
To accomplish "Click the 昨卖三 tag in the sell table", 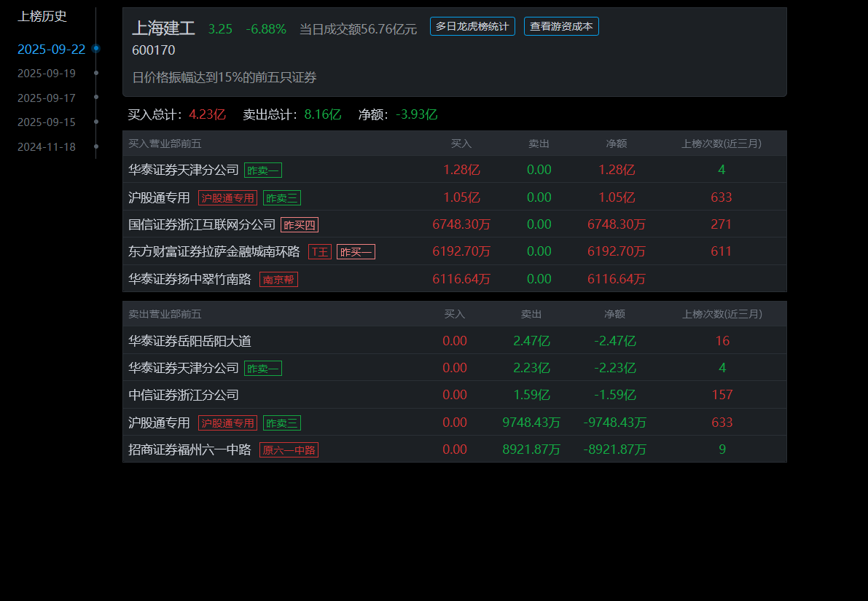I will coord(282,423).
